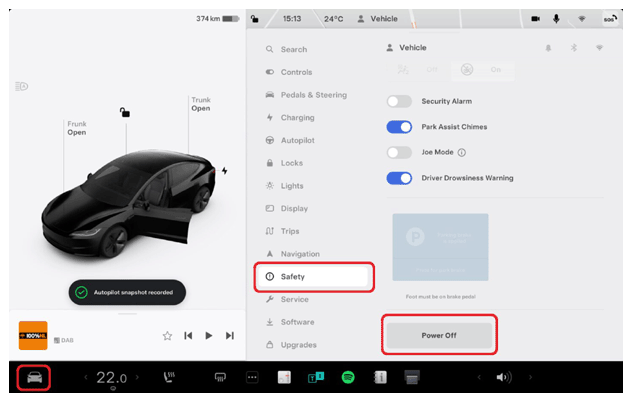Open the car controls icon in the bottom bar

(x=34, y=377)
